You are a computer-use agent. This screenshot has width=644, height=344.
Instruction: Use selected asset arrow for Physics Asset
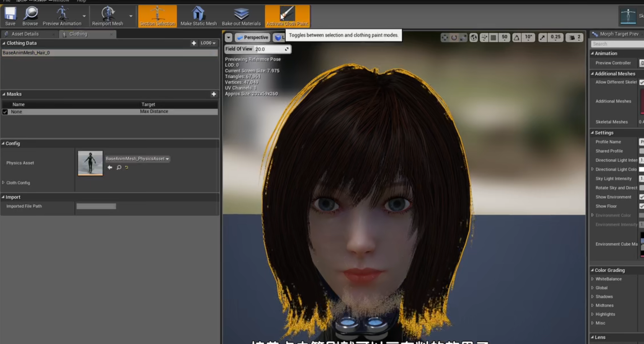(110, 167)
